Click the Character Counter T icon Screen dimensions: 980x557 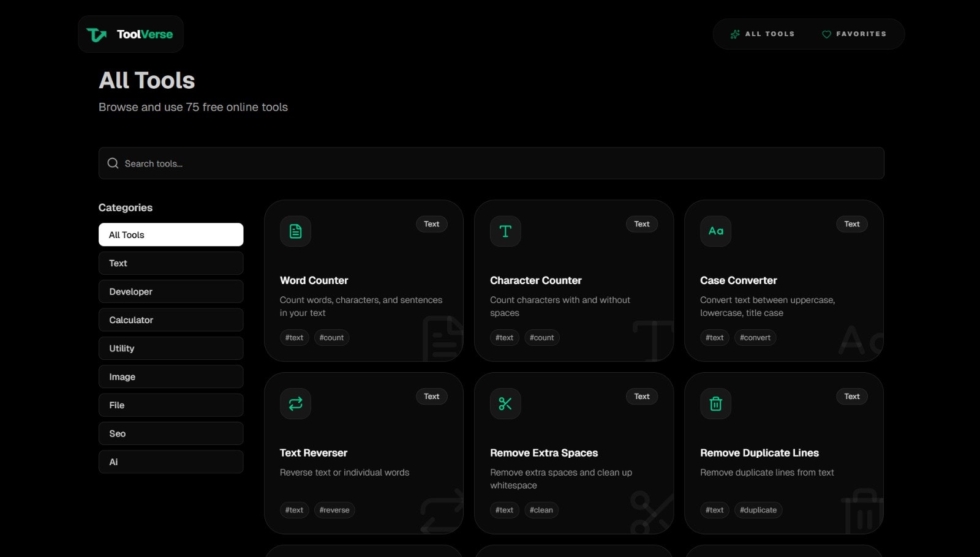point(505,231)
